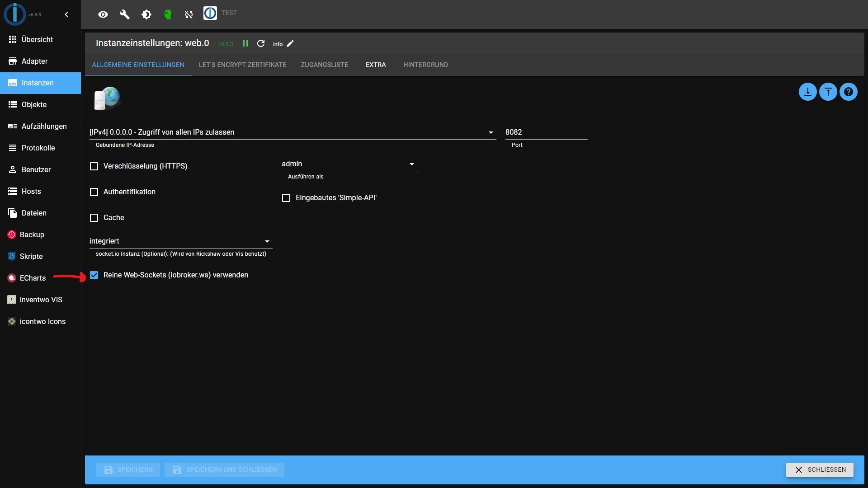Switch to the ZUGANGSLISTE tab
Viewport: 868px width, 488px height.
325,65
